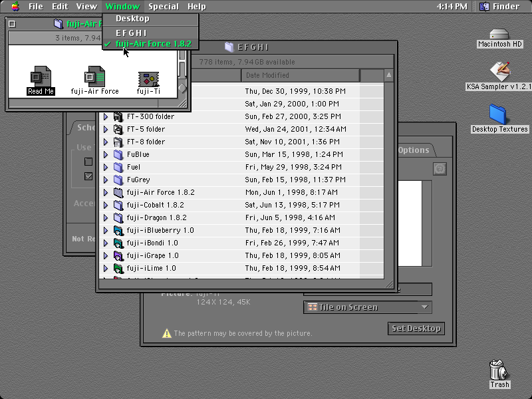
Task: Click the FT-8 folder icon in EFGHI list
Action: pyautogui.click(x=118, y=142)
